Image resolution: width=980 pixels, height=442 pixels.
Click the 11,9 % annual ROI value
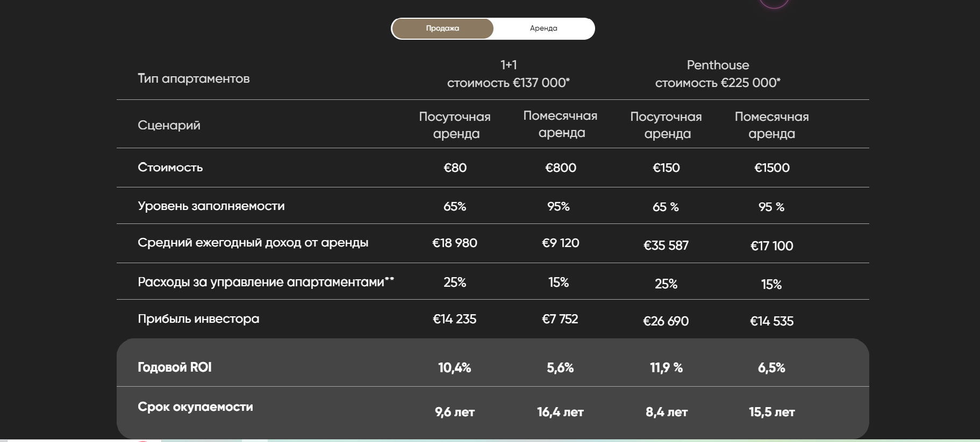pos(666,368)
